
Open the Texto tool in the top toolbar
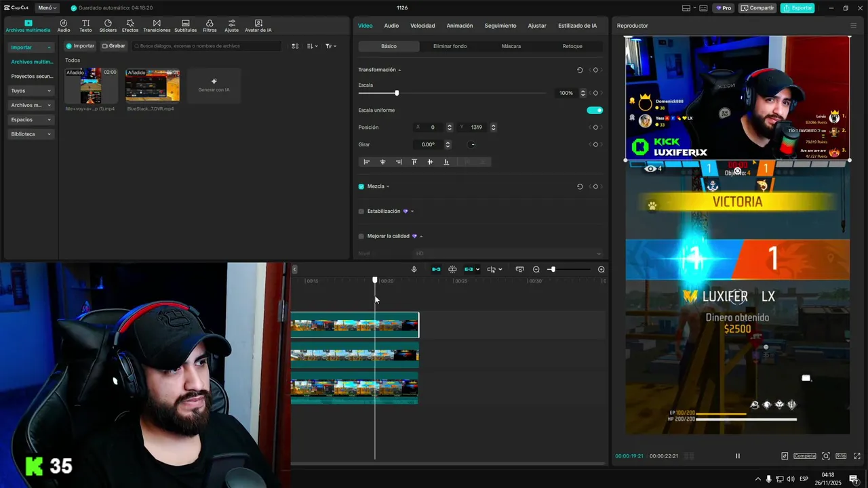coord(85,26)
